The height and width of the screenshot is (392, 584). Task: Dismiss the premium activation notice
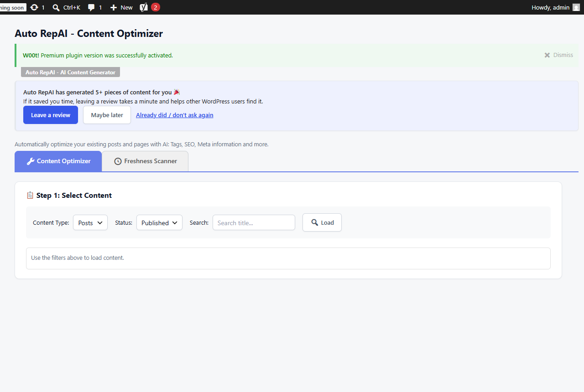558,55
